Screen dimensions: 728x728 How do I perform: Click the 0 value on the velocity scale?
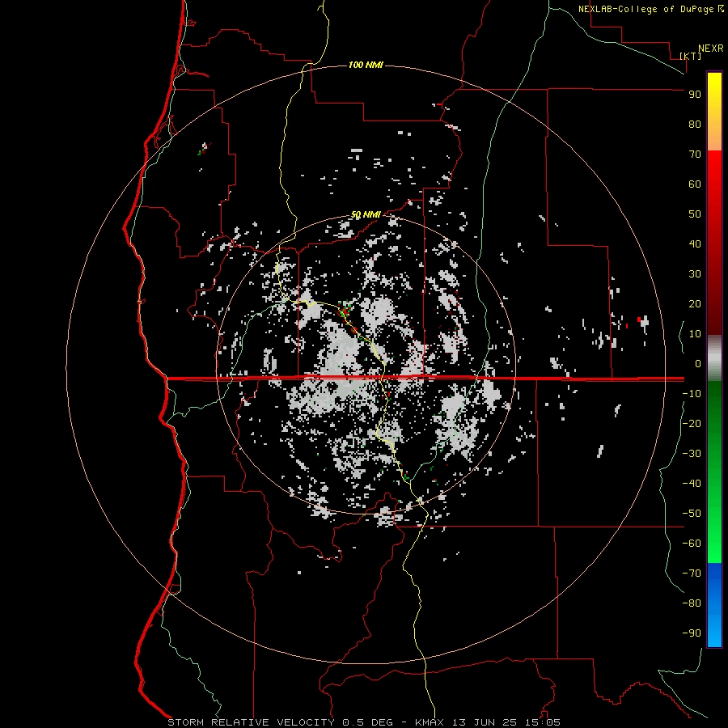point(698,363)
